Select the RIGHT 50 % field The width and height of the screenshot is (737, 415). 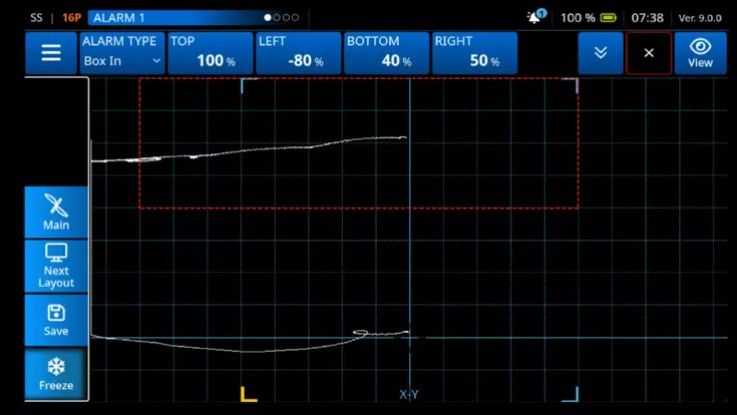tap(475, 53)
